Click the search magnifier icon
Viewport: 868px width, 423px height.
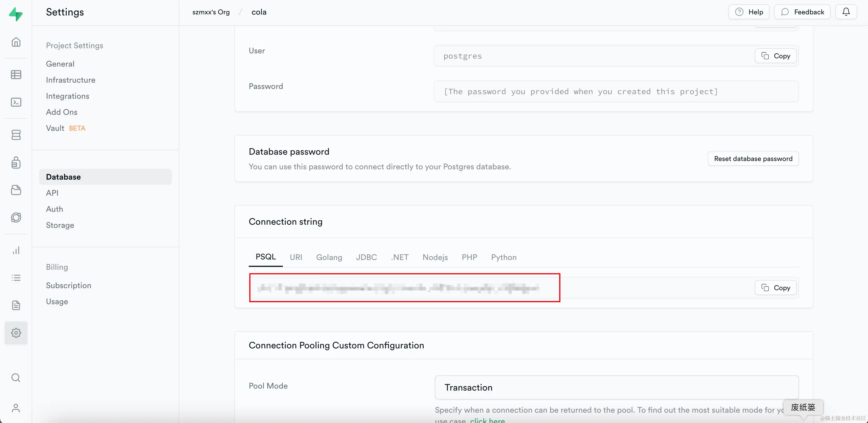point(16,378)
